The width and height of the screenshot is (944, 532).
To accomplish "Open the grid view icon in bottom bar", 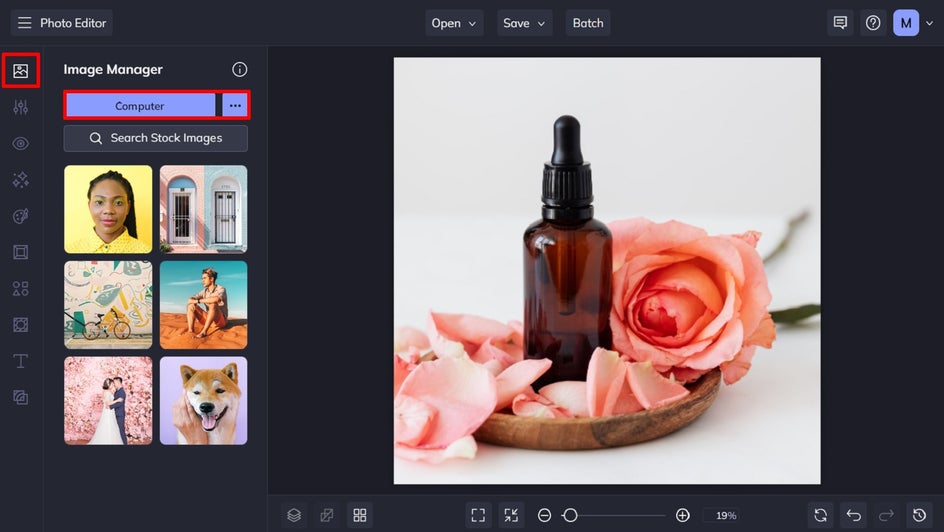I will [x=360, y=515].
